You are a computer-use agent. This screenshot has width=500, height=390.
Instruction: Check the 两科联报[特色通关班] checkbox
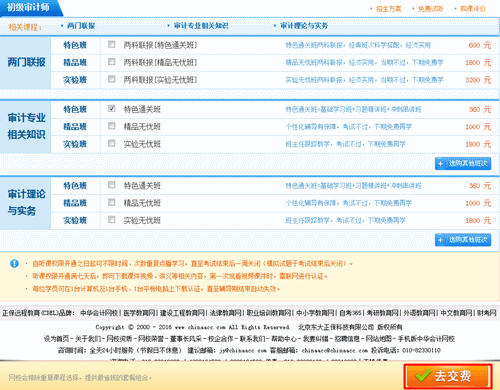click(x=112, y=44)
